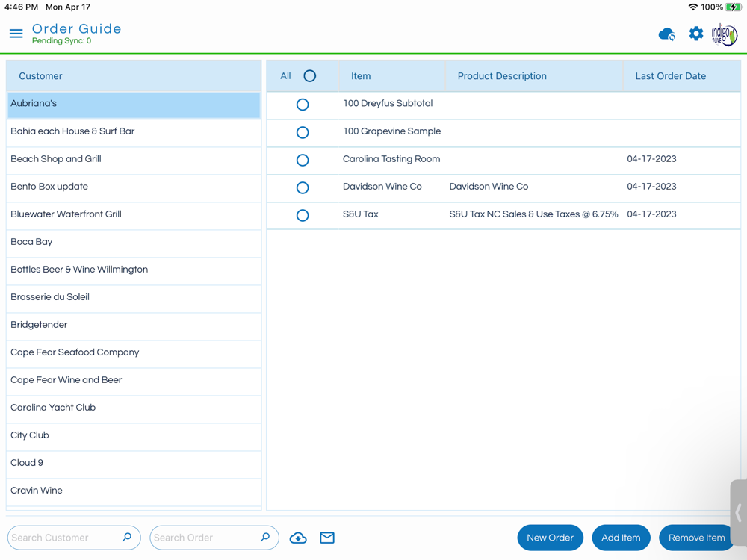
Task: Select customer Cape Fear Seafood Company
Action: (134, 354)
